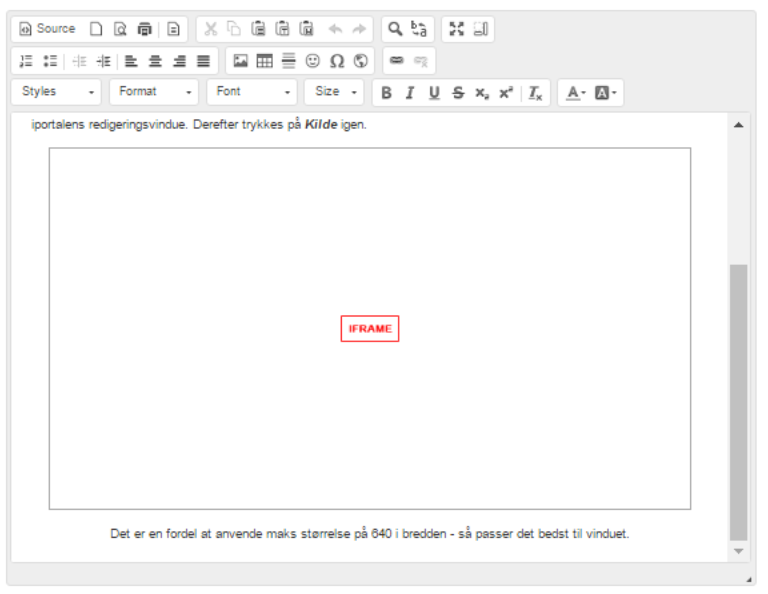The image size is (768, 594).
Task: Decrease the text indent
Action: tap(79, 61)
